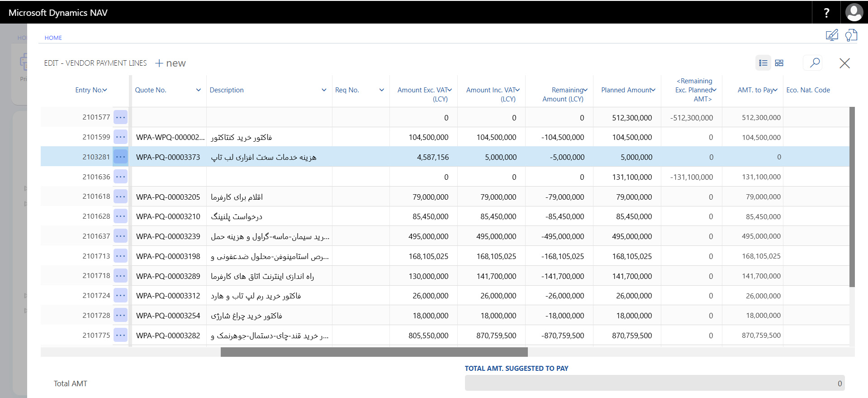Open Remaining Exc. Planned AMT column header
This screenshot has height=398, width=868.
point(695,90)
